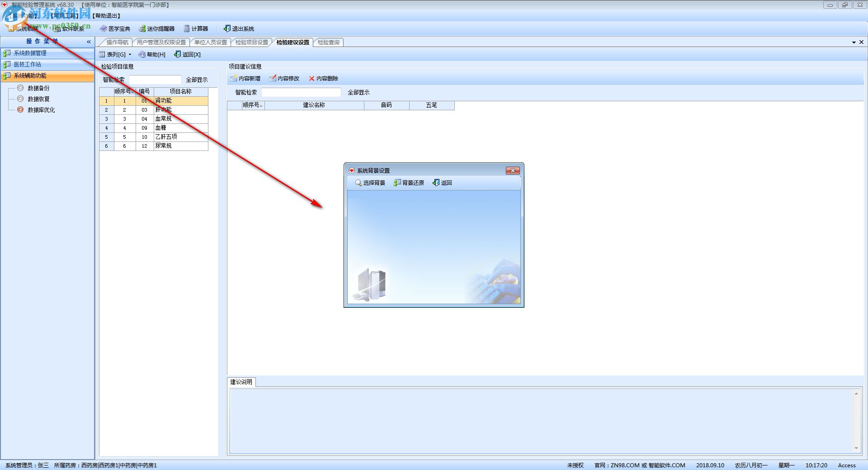Click the 智能检索 field in 项目建议信息
Image resolution: width=868 pixels, height=470 pixels.
[x=301, y=92]
